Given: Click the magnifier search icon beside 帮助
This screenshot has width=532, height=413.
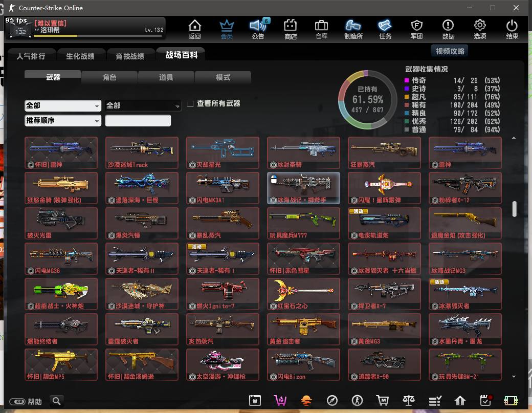Looking at the screenshot, I should click(x=57, y=401).
